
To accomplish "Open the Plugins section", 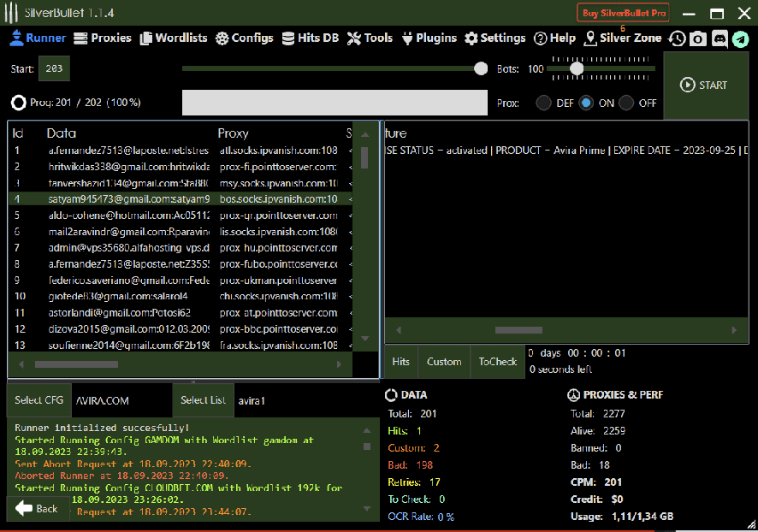I will pyautogui.click(x=429, y=38).
